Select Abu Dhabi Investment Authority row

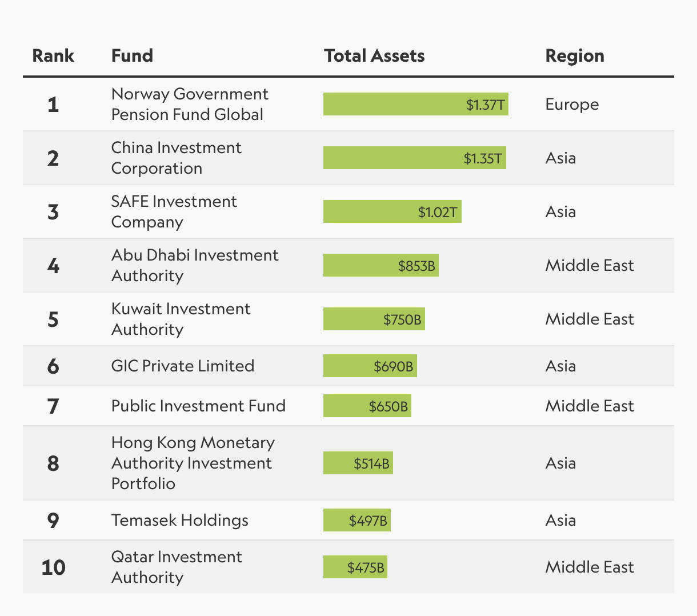tap(195, 265)
